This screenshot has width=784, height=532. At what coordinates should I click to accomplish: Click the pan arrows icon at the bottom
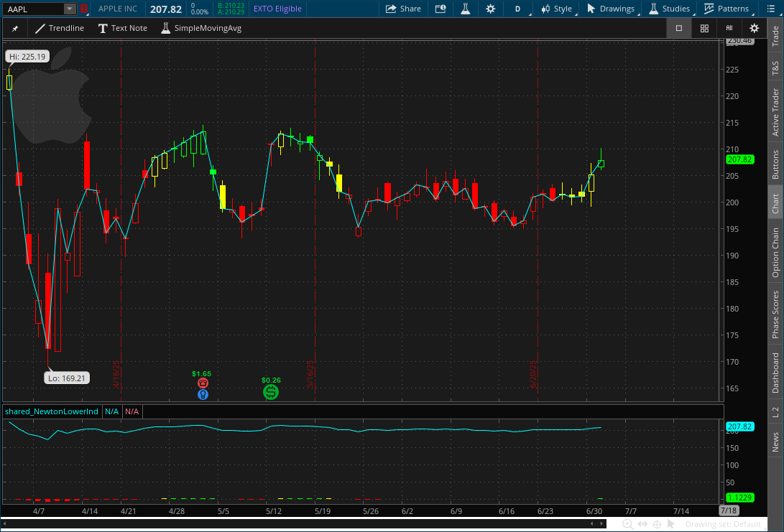[x=642, y=524]
